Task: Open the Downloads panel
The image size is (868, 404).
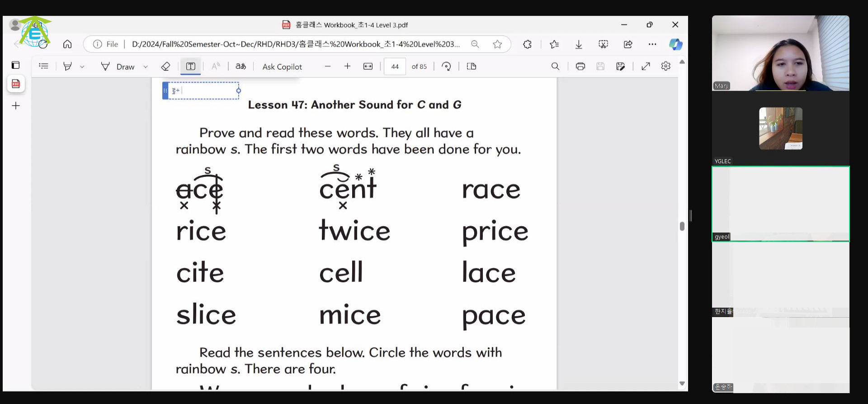Action: pyautogui.click(x=579, y=44)
